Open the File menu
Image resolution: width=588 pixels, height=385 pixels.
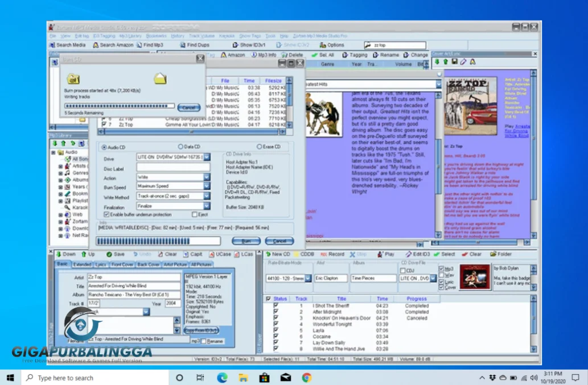52,36
